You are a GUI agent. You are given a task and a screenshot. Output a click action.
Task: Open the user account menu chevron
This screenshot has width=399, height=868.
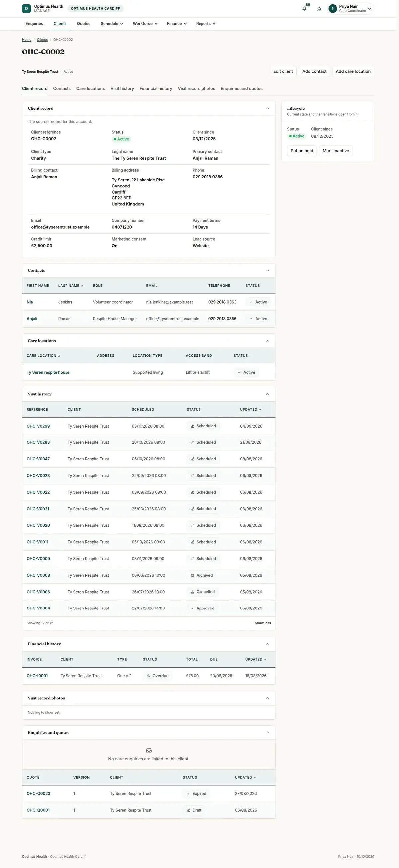[x=369, y=9]
